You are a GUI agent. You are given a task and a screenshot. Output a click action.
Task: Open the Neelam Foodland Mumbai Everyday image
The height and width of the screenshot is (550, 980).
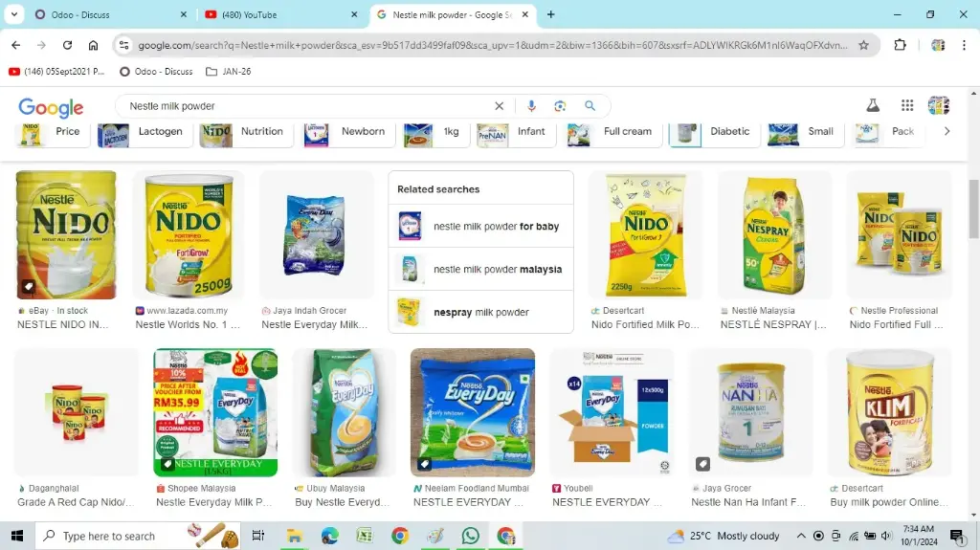click(473, 412)
